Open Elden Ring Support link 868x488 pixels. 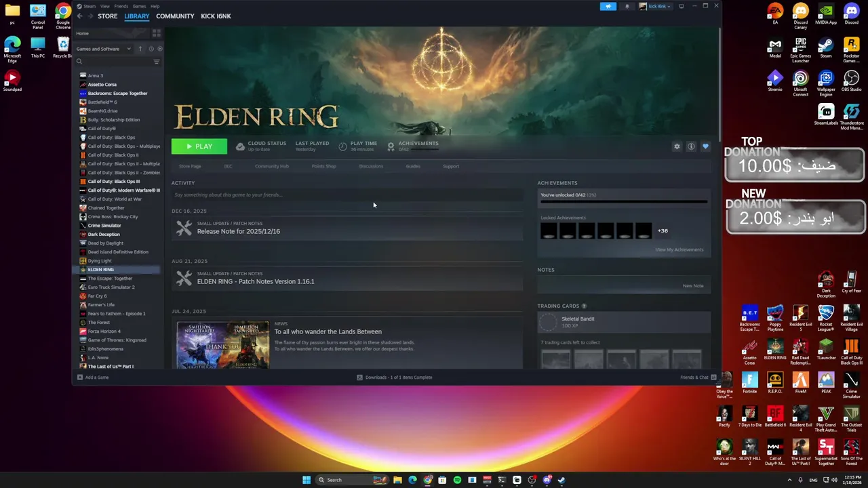[451, 166]
